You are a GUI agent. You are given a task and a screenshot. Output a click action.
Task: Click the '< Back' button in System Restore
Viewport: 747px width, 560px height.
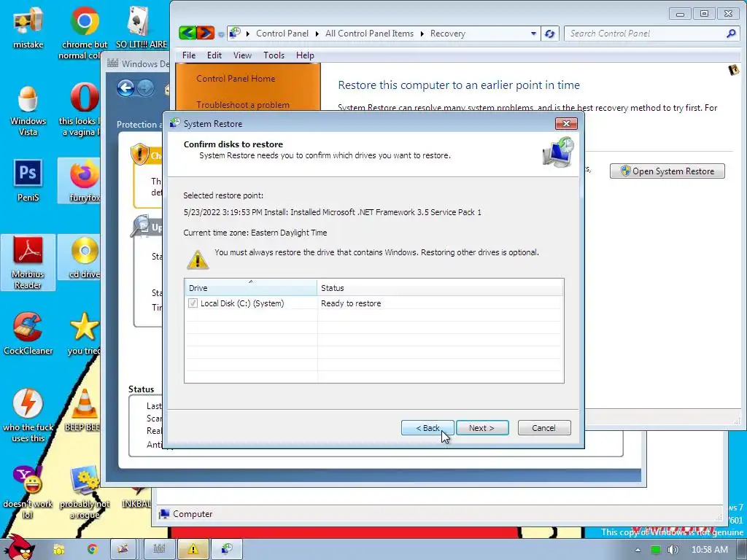click(427, 427)
